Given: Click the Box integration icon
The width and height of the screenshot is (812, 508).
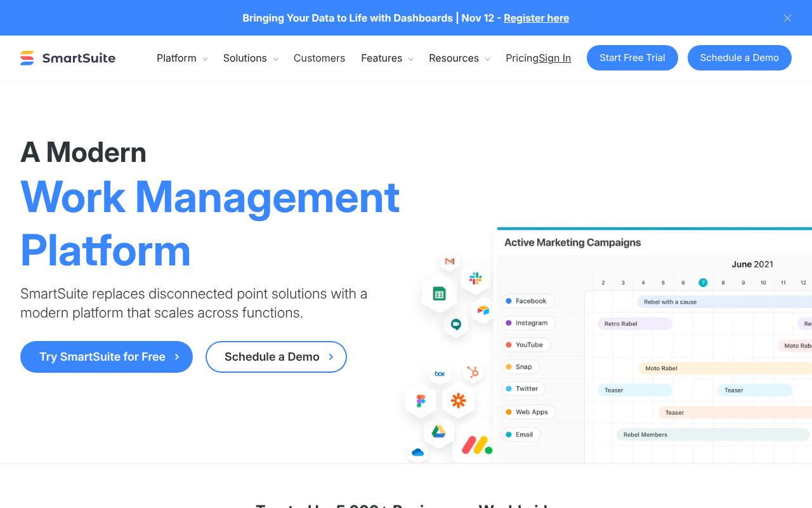Looking at the screenshot, I should [x=440, y=373].
